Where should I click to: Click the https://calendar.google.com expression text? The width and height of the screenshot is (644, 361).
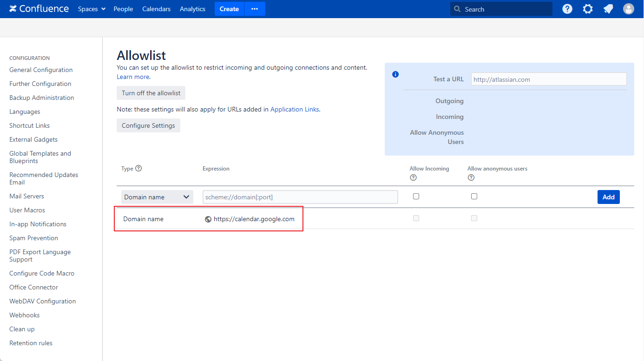coord(254,219)
